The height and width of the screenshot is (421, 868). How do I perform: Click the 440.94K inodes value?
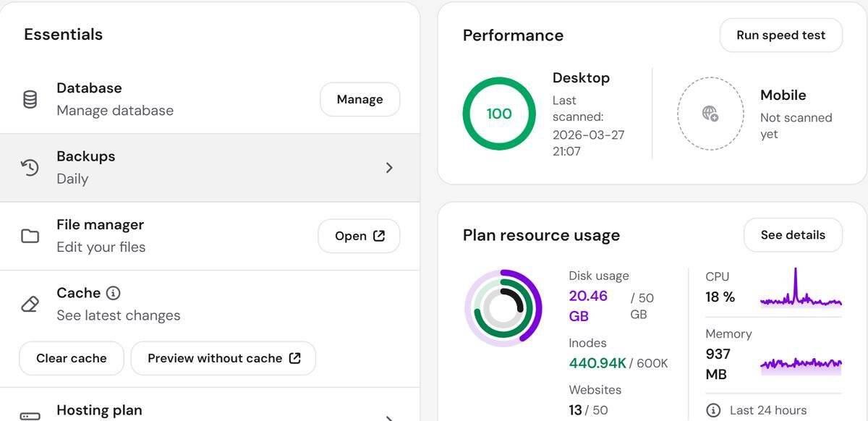pos(597,363)
